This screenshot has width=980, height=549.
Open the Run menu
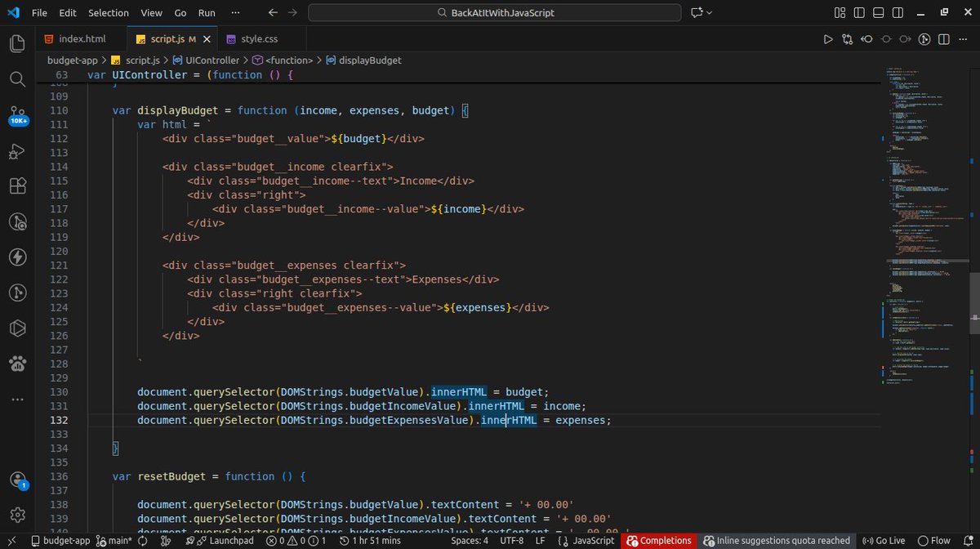click(207, 13)
